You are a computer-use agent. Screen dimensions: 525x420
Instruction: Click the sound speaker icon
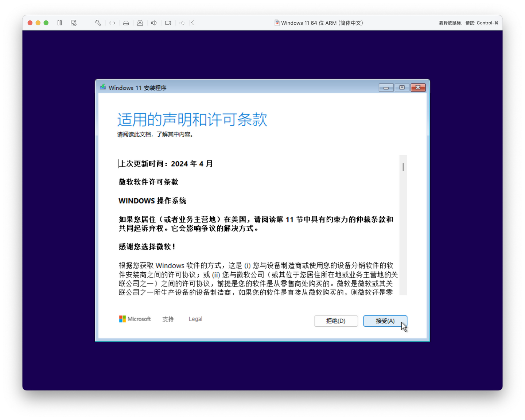[154, 23]
